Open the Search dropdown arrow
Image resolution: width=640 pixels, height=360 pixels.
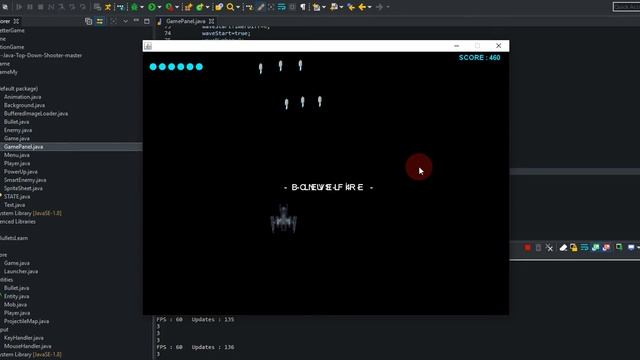[238, 7]
